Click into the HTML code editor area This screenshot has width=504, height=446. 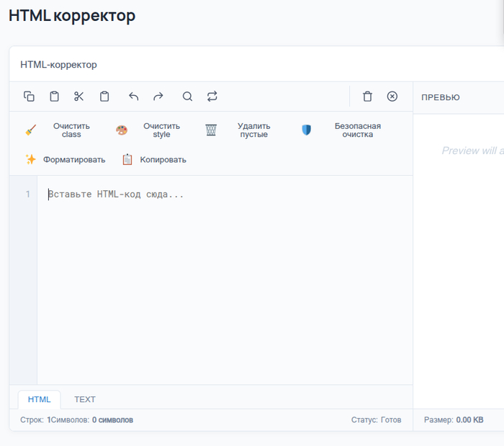tap(225, 280)
